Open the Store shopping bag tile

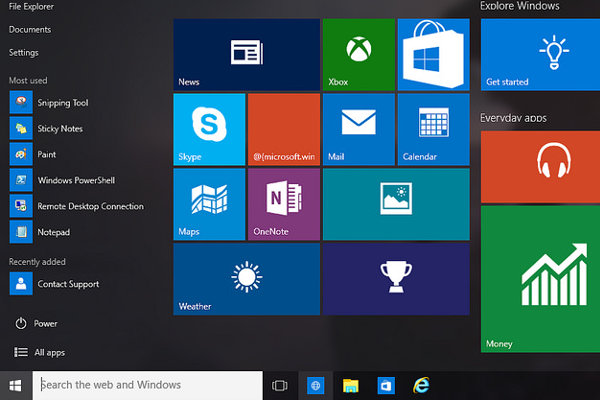tap(434, 54)
